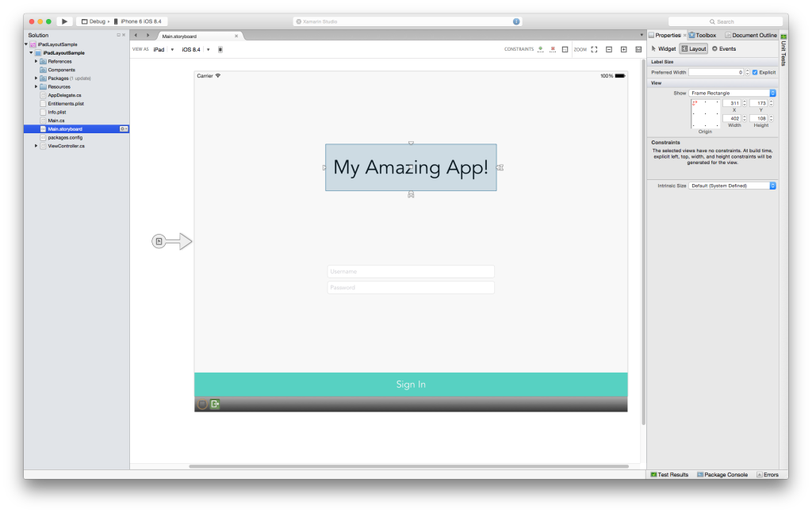
Task: Click the gear icon on Main.storyboard row
Action: 123,128
